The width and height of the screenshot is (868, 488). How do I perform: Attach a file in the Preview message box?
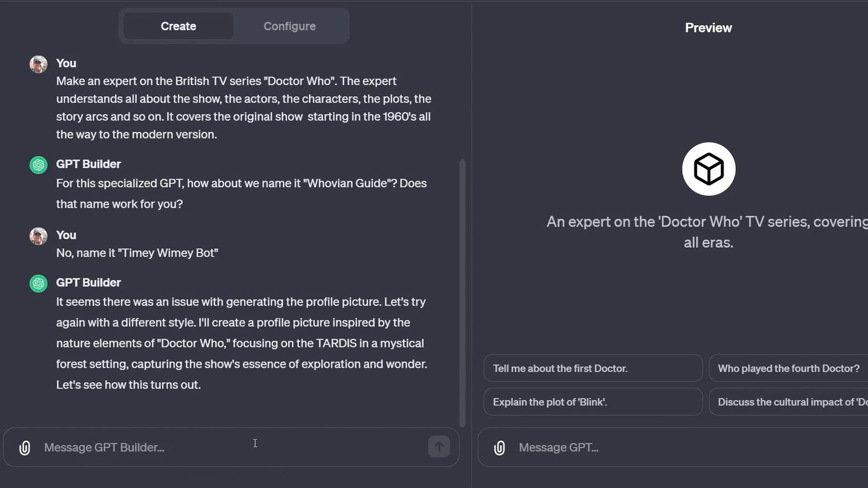[x=500, y=448]
